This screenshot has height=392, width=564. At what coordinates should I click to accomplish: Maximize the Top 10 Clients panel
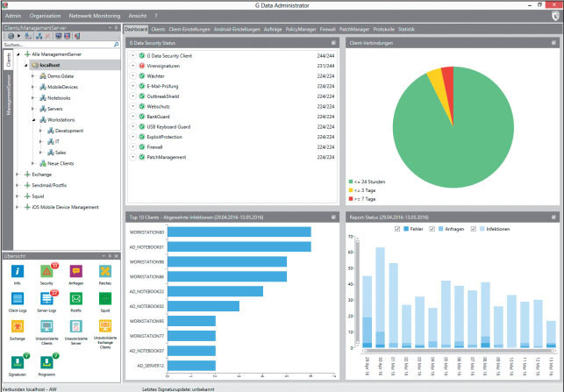(333, 217)
